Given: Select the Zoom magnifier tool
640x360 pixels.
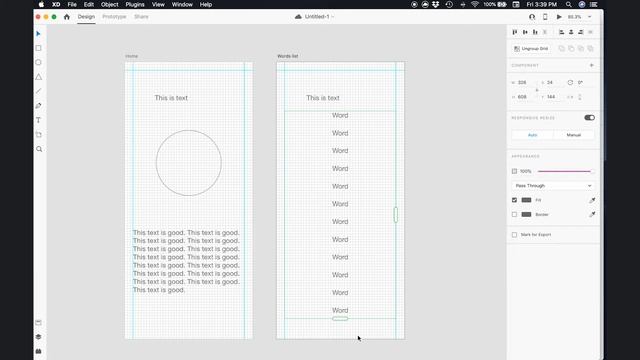Looking at the screenshot, I should click(x=39, y=149).
